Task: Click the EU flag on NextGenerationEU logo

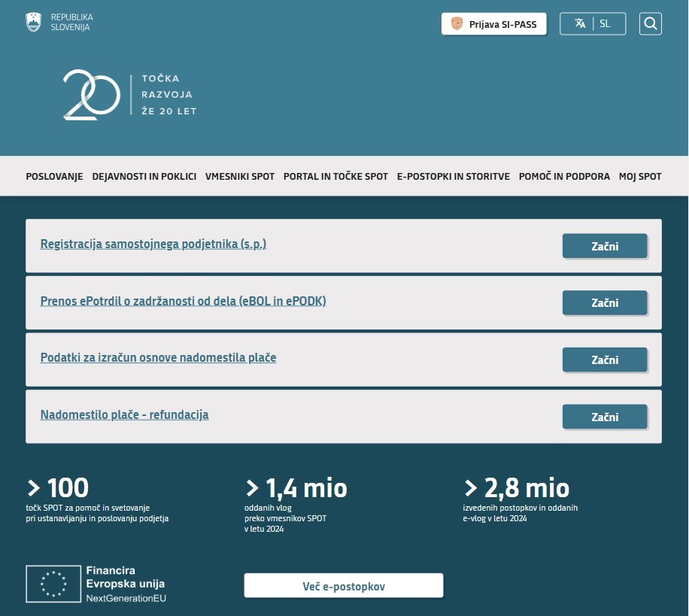Action: pyautogui.click(x=53, y=584)
